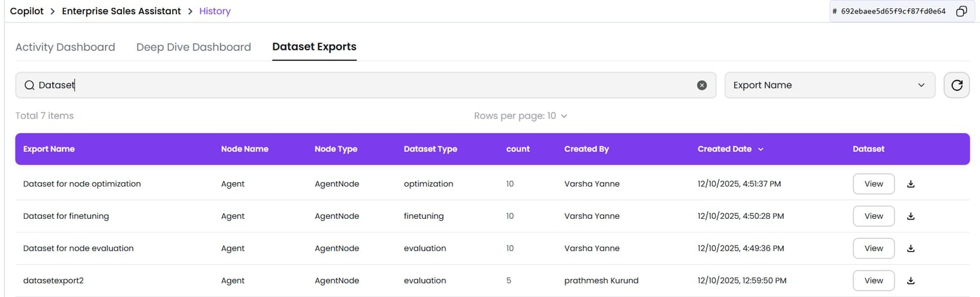Copy the ID hash to clipboard
The image size is (980, 297).
pos(961,11)
